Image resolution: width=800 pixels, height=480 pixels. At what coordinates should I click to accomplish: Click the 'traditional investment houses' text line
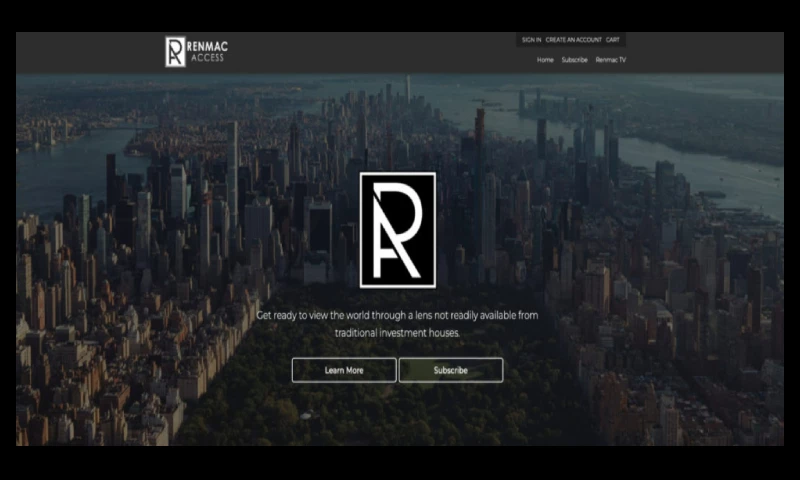point(397,333)
